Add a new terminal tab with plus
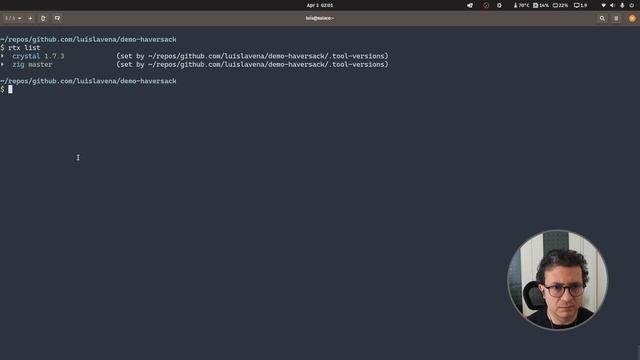The height and width of the screenshot is (360, 640). coord(30,18)
